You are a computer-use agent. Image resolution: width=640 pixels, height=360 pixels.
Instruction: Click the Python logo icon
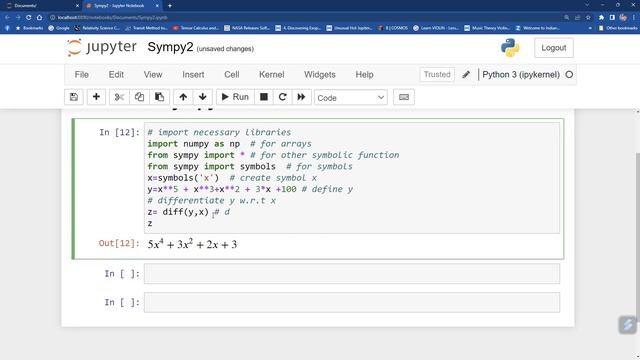[510, 48]
